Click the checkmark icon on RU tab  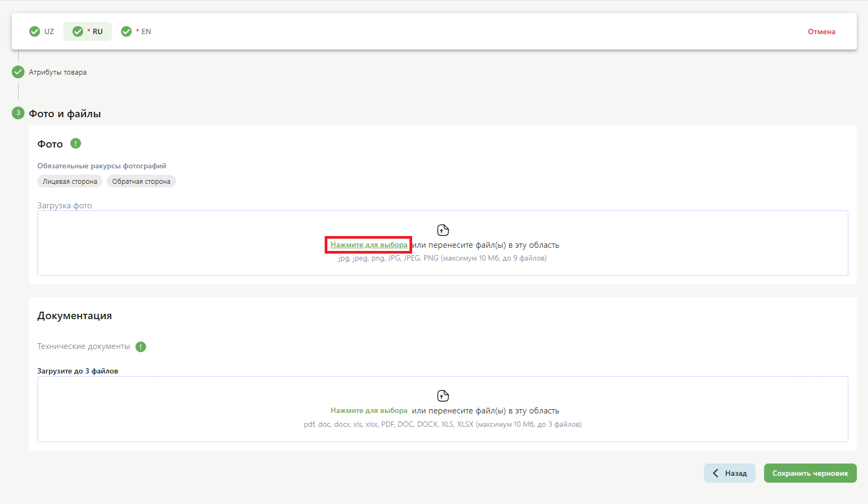pos(78,31)
